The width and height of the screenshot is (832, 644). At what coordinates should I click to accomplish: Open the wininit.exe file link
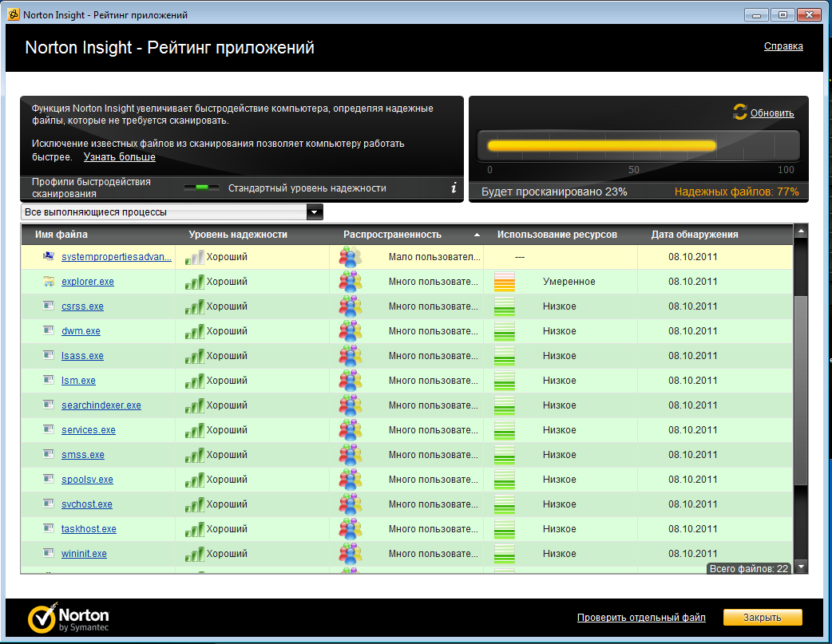click(84, 554)
